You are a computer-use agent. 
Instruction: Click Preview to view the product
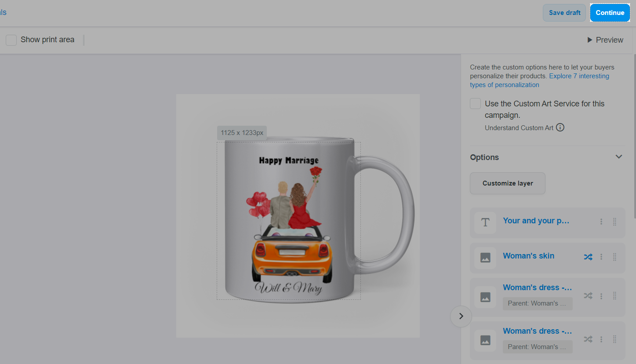(605, 40)
